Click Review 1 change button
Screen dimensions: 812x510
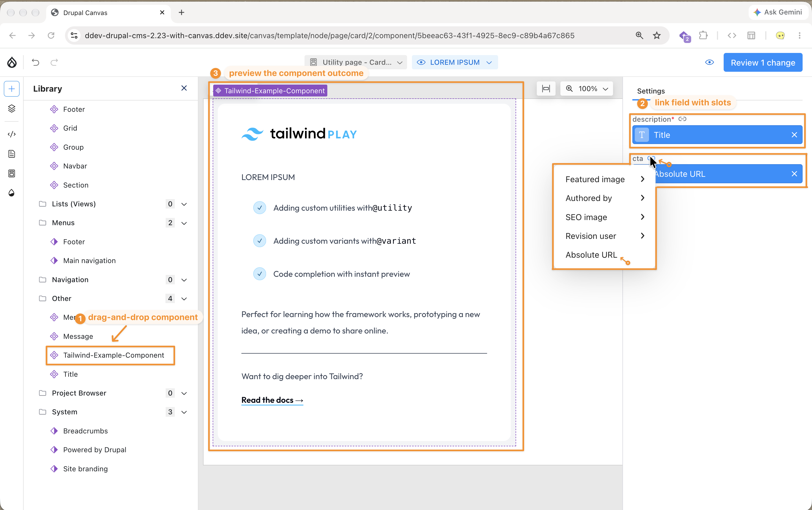(763, 62)
